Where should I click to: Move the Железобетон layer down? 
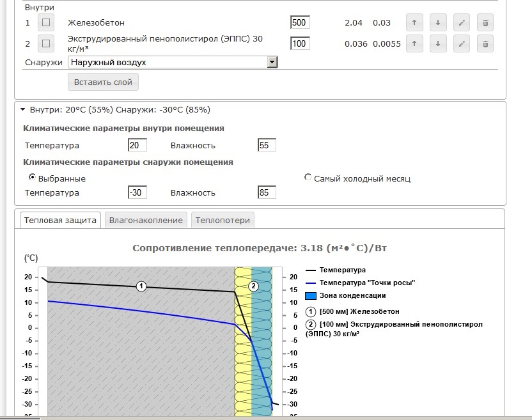click(x=438, y=23)
